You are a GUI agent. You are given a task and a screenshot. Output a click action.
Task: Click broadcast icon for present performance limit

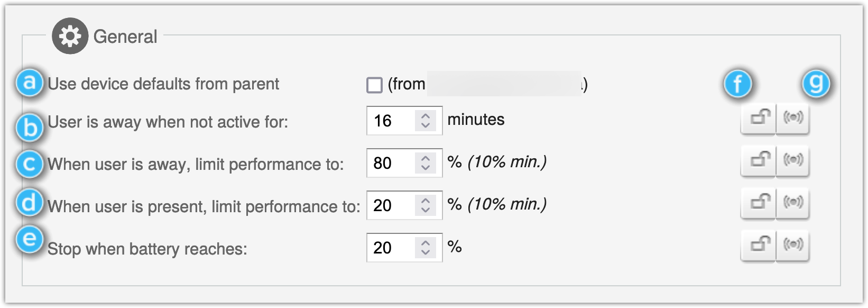(x=792, y=202)
